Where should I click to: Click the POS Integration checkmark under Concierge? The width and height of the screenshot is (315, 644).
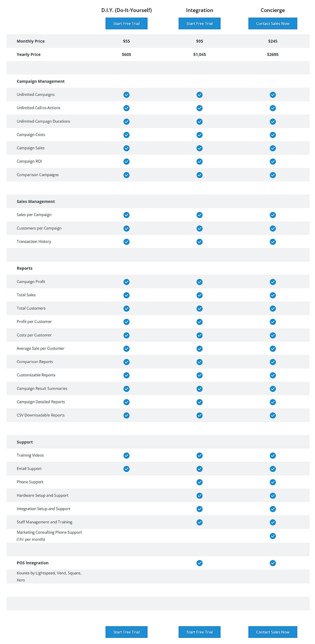[x=273, y=563]
